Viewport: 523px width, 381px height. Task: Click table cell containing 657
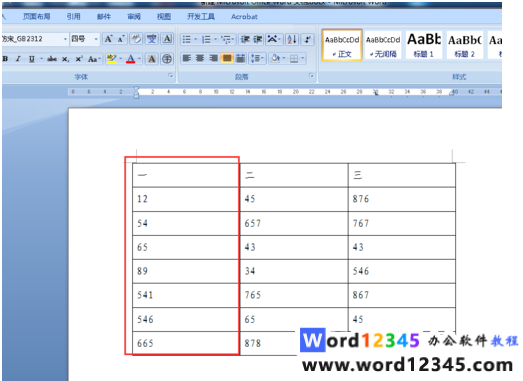294,223
